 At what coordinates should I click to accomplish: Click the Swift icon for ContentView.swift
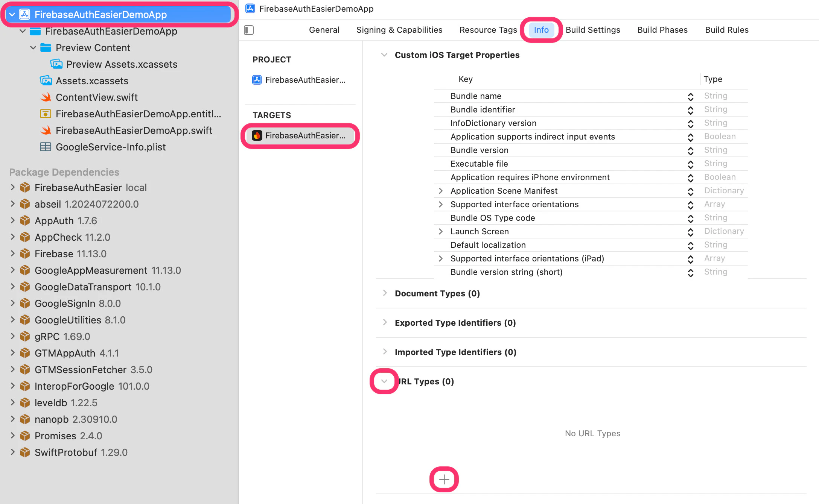46,97
